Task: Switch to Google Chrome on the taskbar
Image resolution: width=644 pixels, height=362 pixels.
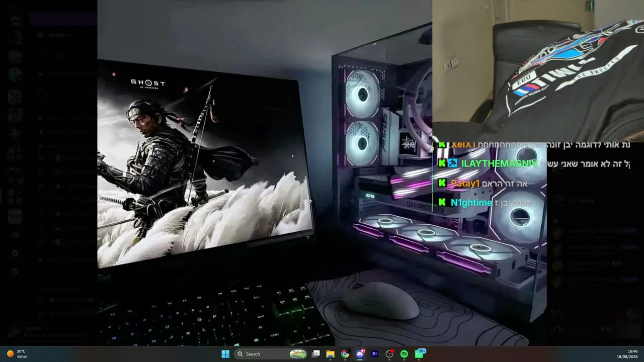Action: (x=345, y=354)
